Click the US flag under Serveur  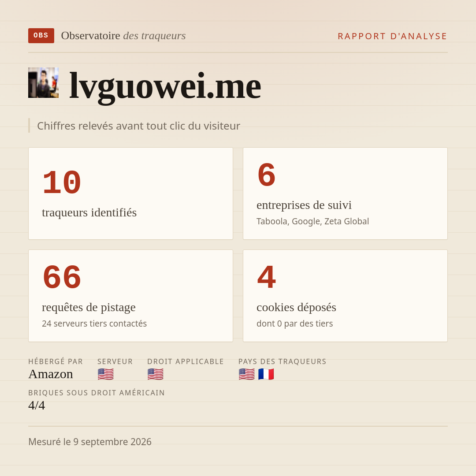[106, 374]
